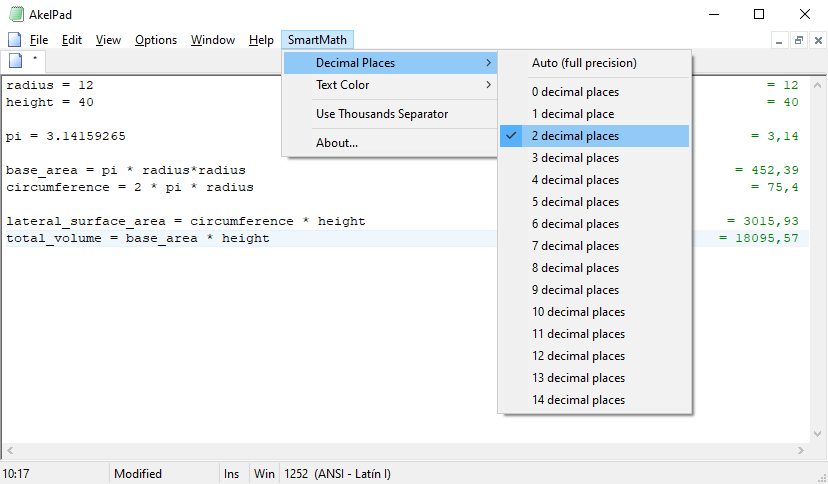This screenshot has width=828, height=484.
Task: Click the AkelPad title bar app icon
Action: pos(16,14)
